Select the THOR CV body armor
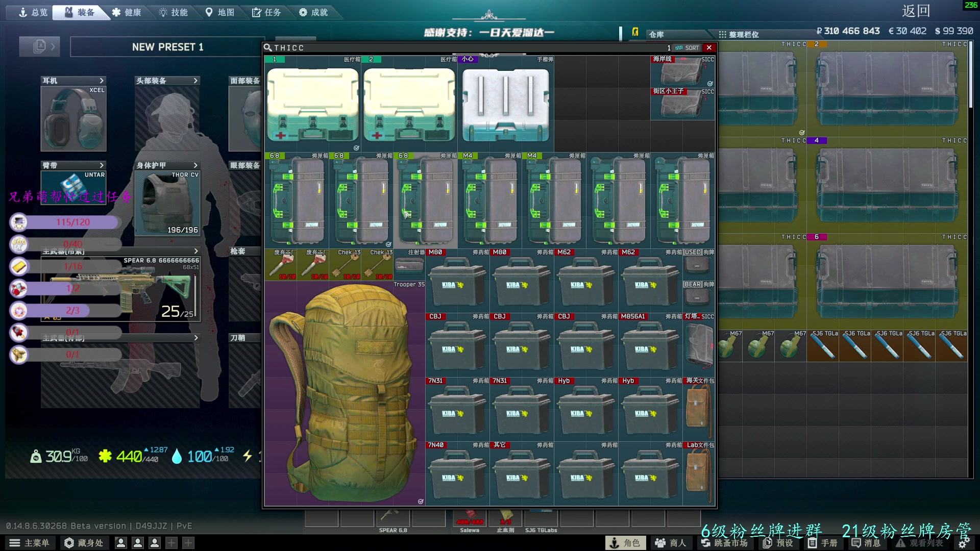Image resolution: width=980 pixels, height=551 pixels. coord(167,203)
